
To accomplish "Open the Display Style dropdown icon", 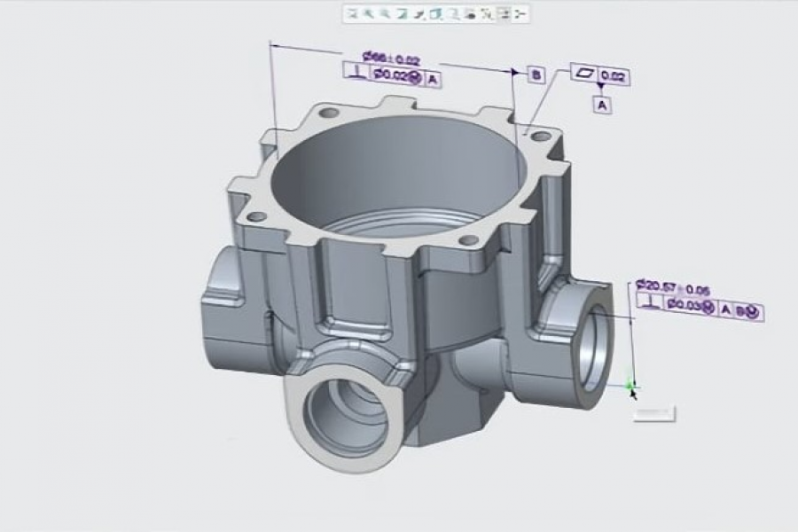I will (419, 14).
